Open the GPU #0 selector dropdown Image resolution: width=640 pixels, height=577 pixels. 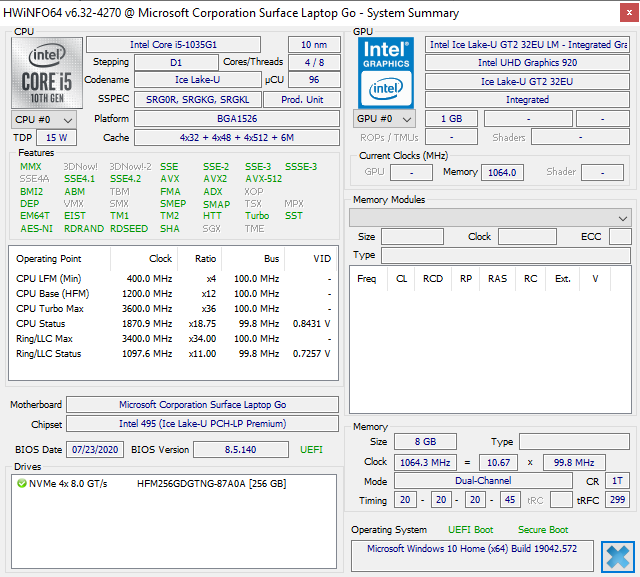coord(384,119)
